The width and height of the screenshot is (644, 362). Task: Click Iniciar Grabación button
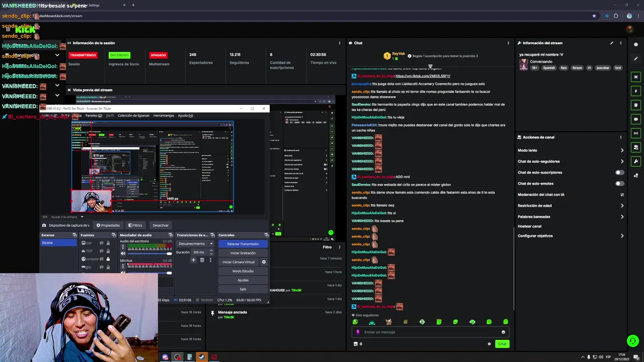click(243, 253)
